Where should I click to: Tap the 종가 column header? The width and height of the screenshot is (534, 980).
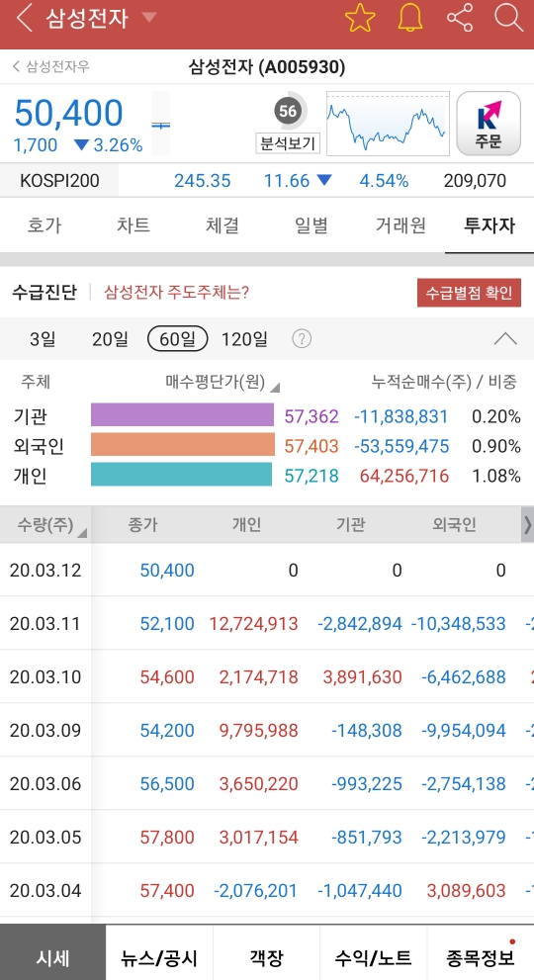coord(142,524)
